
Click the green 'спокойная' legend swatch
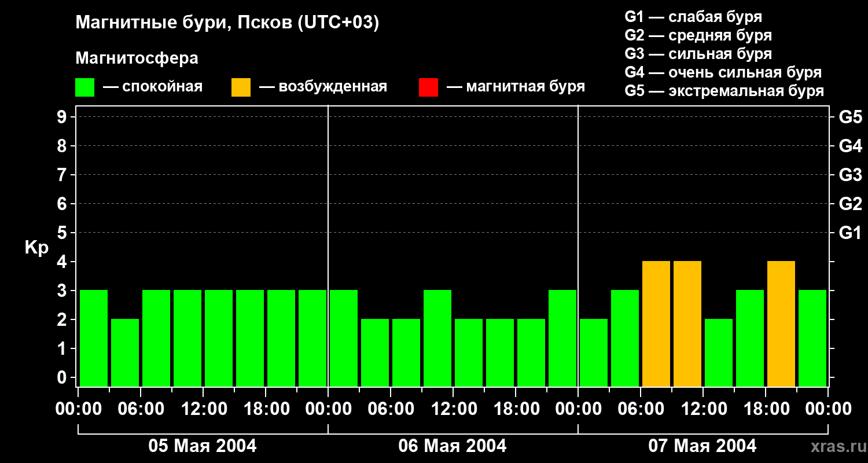84,87
